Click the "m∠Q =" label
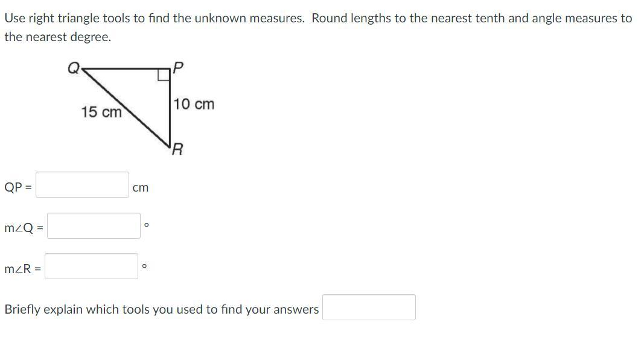The image size is (644, 342). tap(24, 228)
